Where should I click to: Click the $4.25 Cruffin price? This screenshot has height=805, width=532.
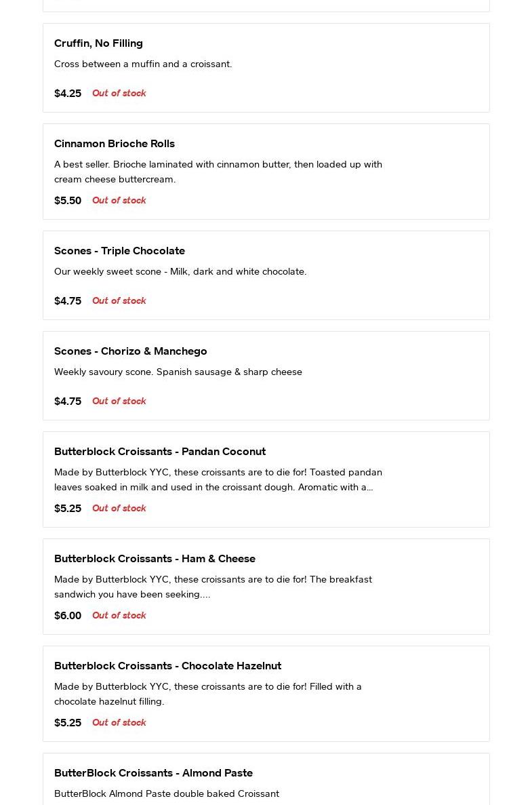click(x=68, y=94)
